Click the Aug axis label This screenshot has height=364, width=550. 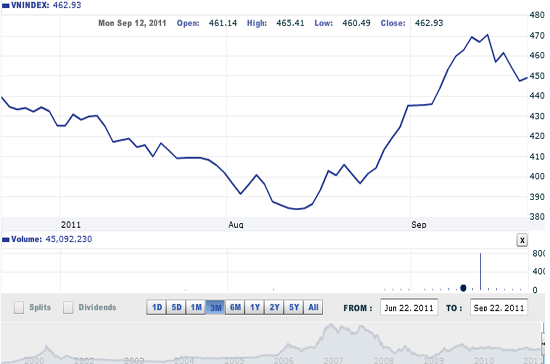236,224
